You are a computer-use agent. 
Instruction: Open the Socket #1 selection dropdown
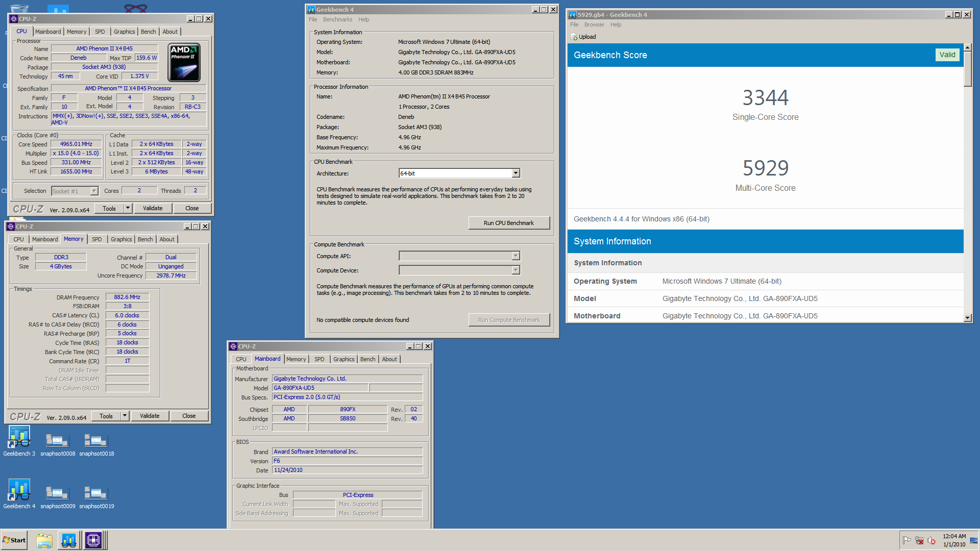94,191
